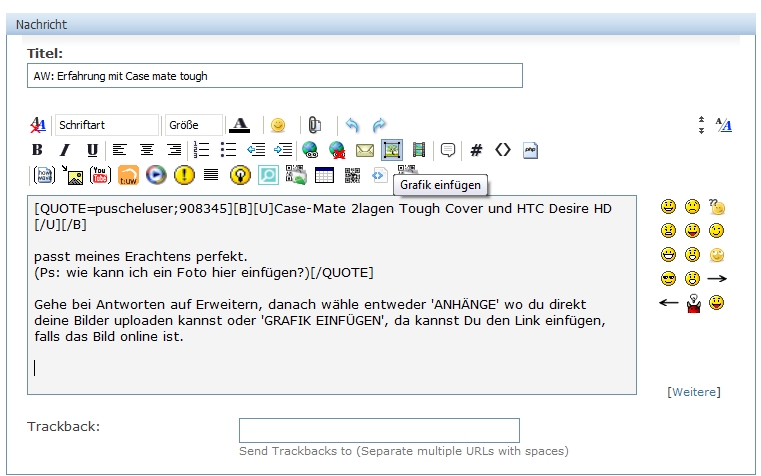Image resolution: width=761 pixels, height=476 pixels.
Task: Click in the Titel input field
Action: click(275, 76)
